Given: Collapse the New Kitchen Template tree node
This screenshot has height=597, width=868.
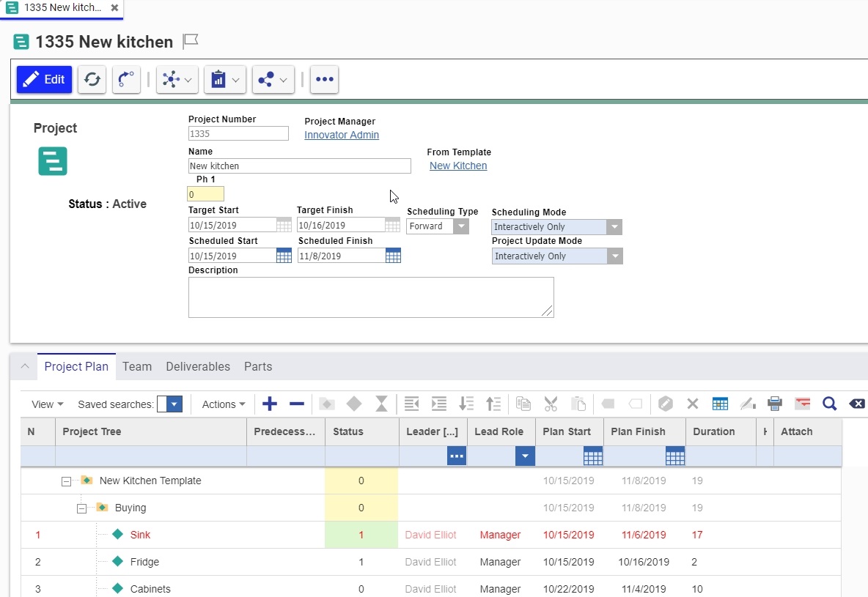Looking at the screenshot, I should pos(66,481).
